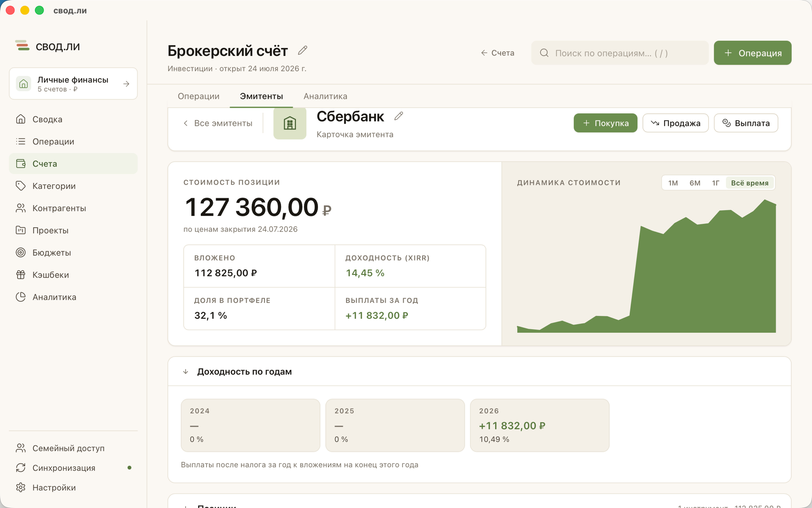
Task: Click the 2024 year card
Action: tap(250, 425)
